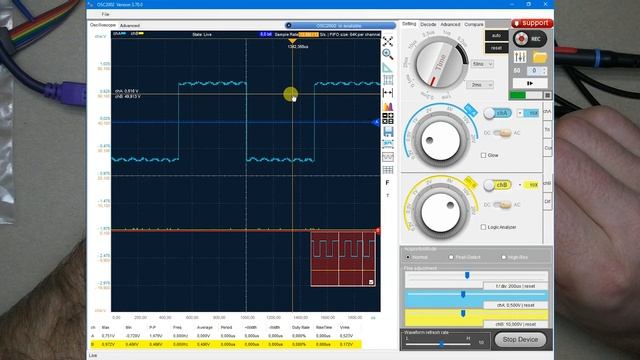This screenshot has height=360, width=640.
Task: Click the waveform display icon
Action: tap(388, 157)
